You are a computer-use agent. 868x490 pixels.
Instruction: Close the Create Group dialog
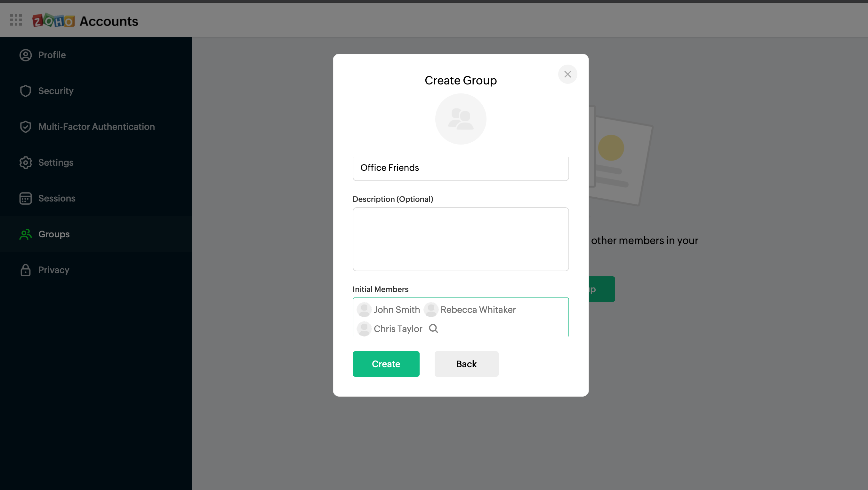pos(567,74)
